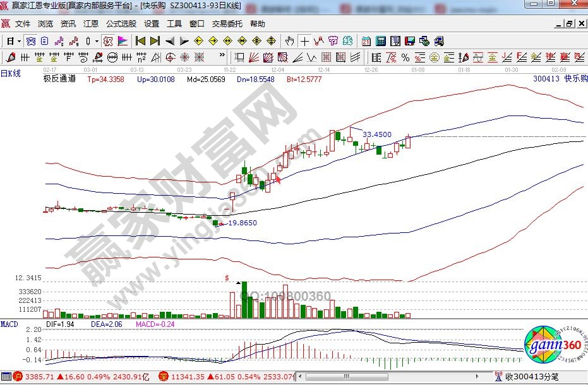Jump to first record arrow icon
Viewport: 588px width, 385px height.
point(140,41)
